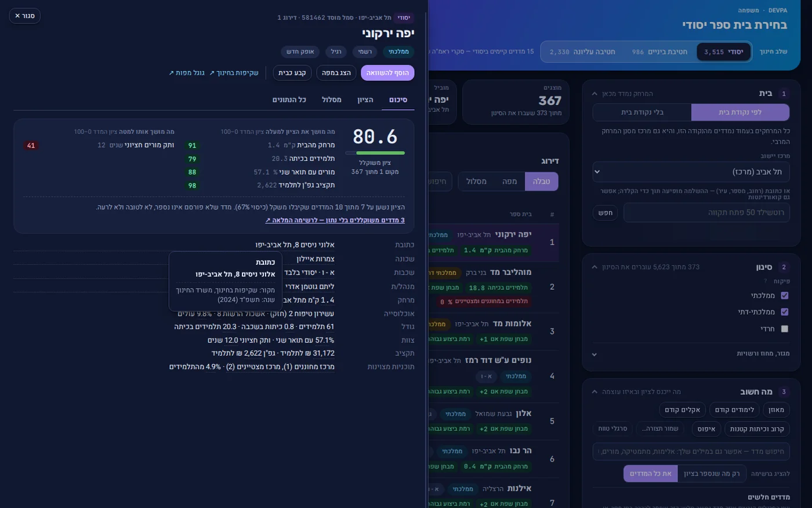This screenshot has width=812, height=508.
Task: Collapse the בית section chevron
Action: click(x=594, y=93)
